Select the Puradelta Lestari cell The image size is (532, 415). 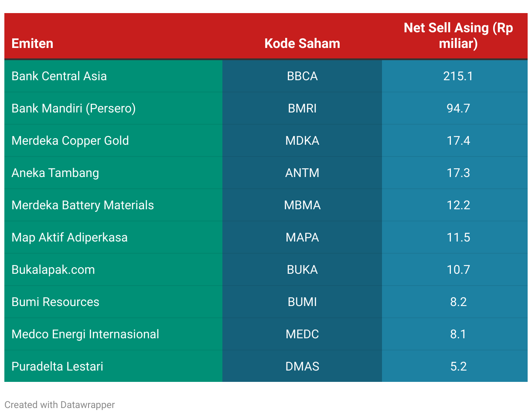point(113,366)
